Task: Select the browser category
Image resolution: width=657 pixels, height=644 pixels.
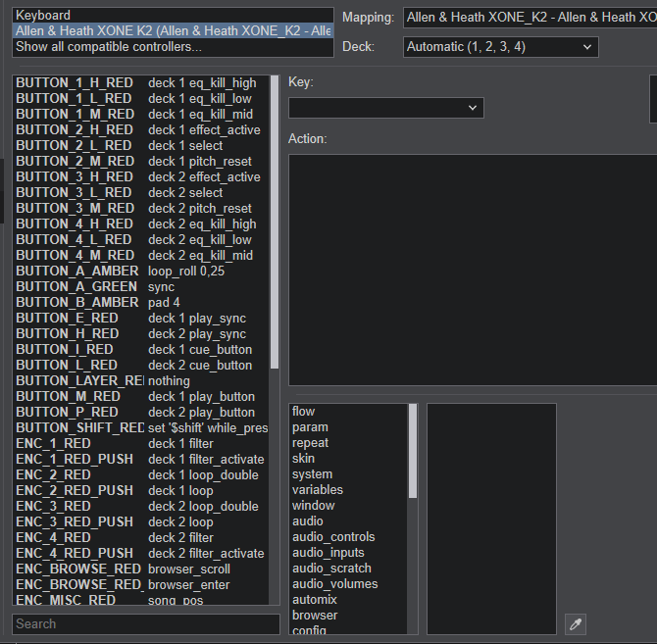Action: pyautogui.click(x=349, y=616)
